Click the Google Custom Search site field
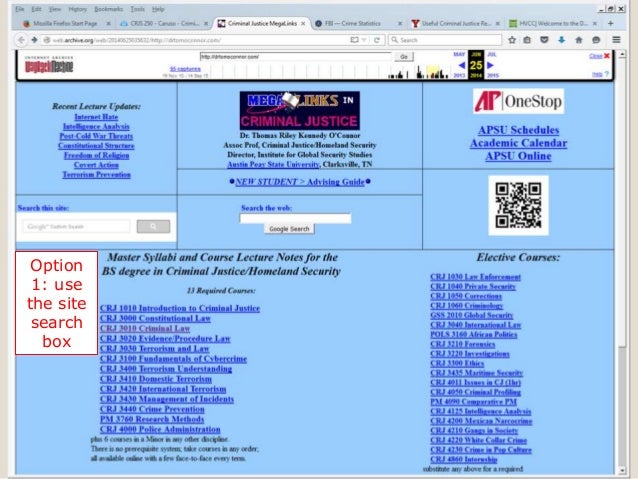 tap(76, 226)
